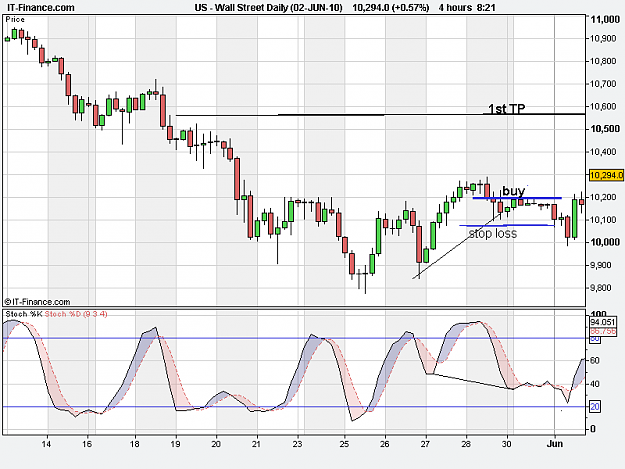Click the 10,900 price axis label

tap(603, 38)
